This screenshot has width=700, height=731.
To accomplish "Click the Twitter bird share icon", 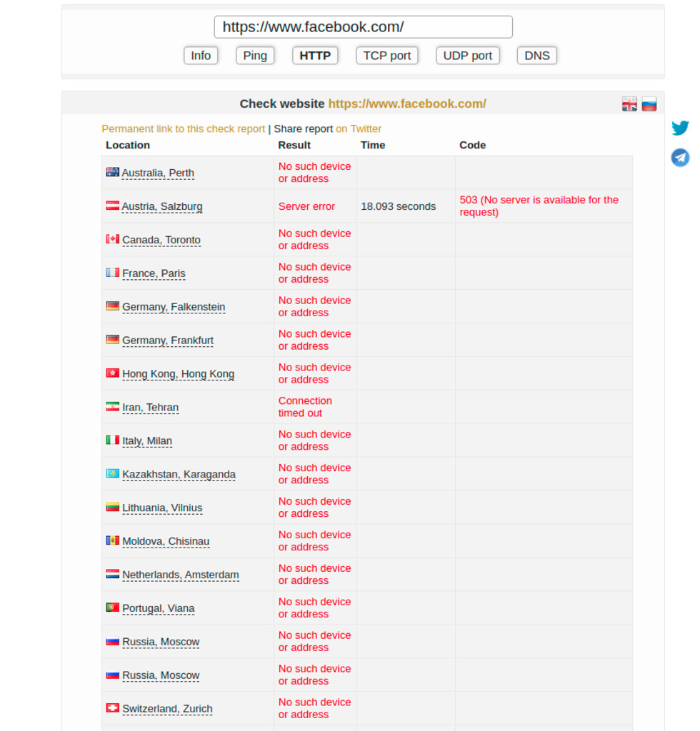I will (680, 128).
